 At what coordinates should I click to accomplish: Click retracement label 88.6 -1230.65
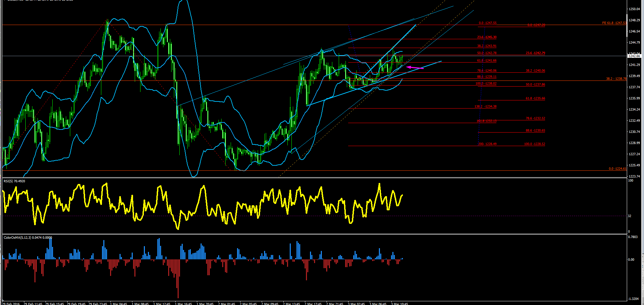tap(535, 131)
